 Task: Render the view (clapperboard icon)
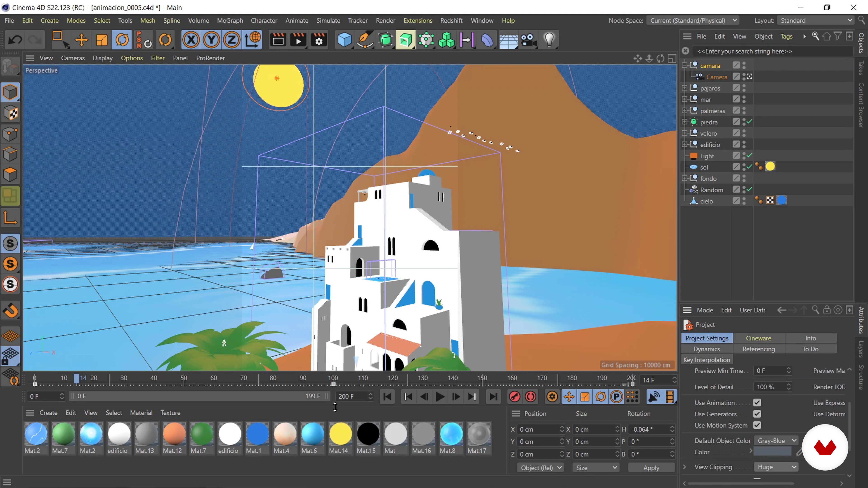click(278, 40)
